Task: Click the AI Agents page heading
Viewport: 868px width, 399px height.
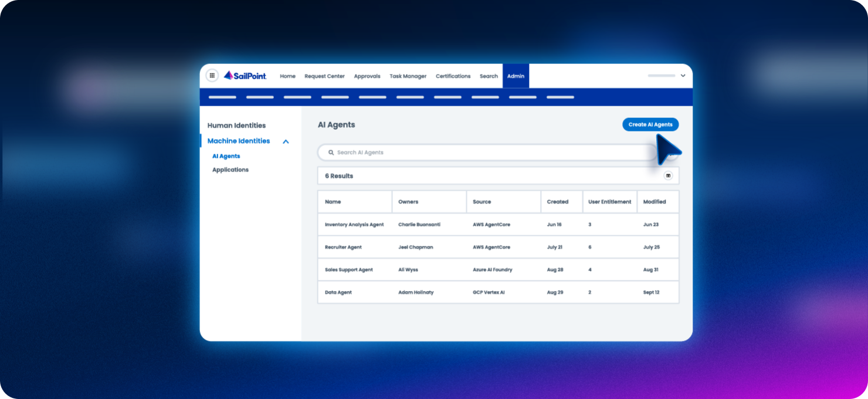Action: point(337,125)
